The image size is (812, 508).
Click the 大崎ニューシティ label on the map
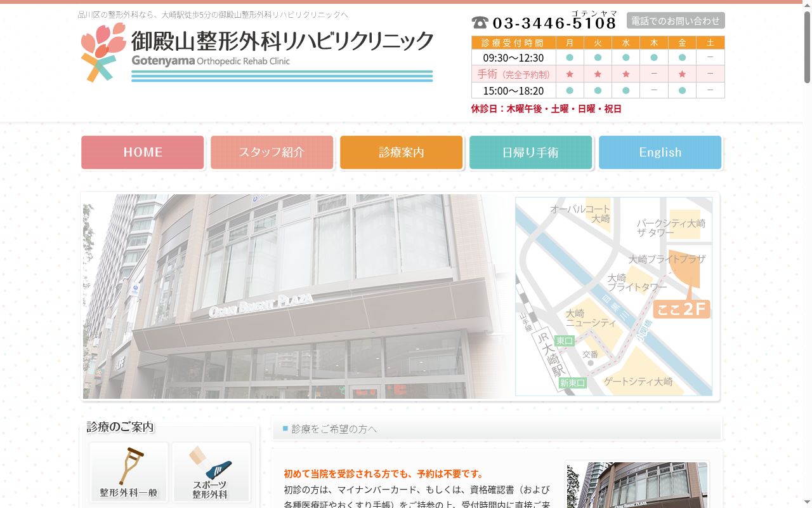coord(591,318)
